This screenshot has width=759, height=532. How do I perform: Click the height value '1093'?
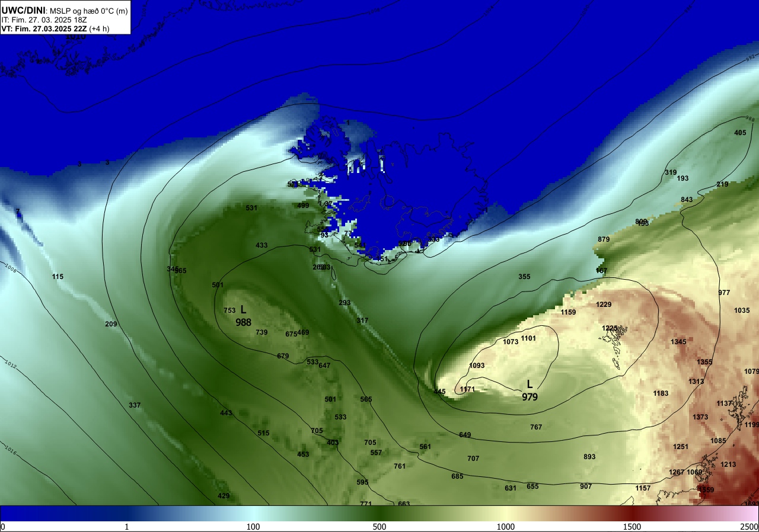tap(477, 366)
